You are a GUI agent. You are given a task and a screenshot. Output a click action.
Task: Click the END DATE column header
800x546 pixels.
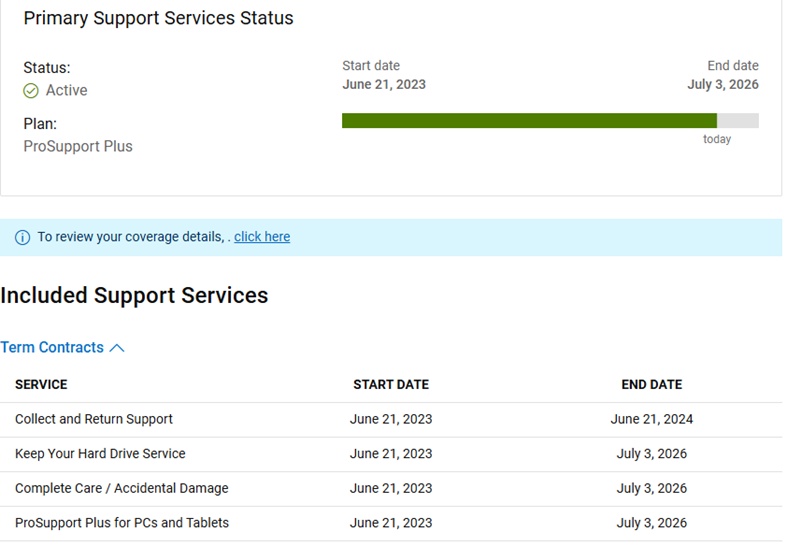pyautogui.click(x=651, y=384)
